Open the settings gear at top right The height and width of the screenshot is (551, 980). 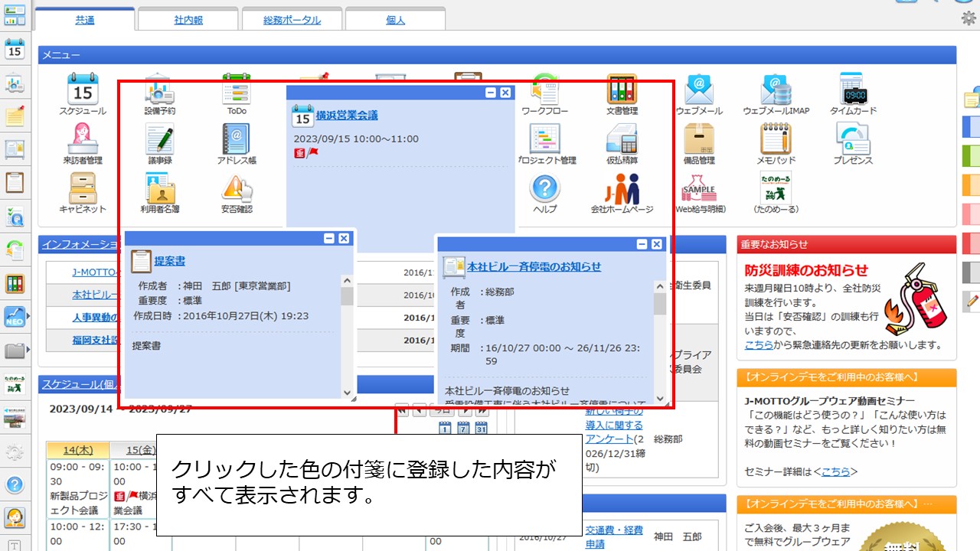point(969,18)
